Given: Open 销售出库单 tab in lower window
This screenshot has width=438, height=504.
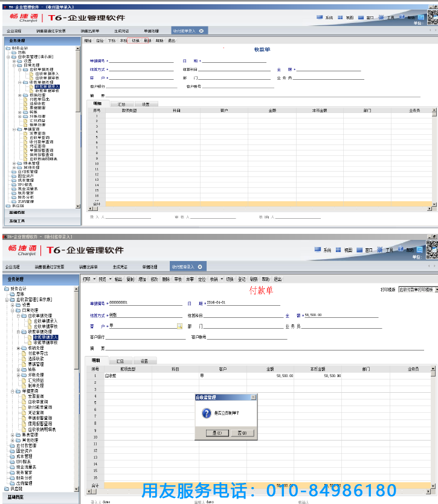Looking at the screenshot, I should point(88,267).
